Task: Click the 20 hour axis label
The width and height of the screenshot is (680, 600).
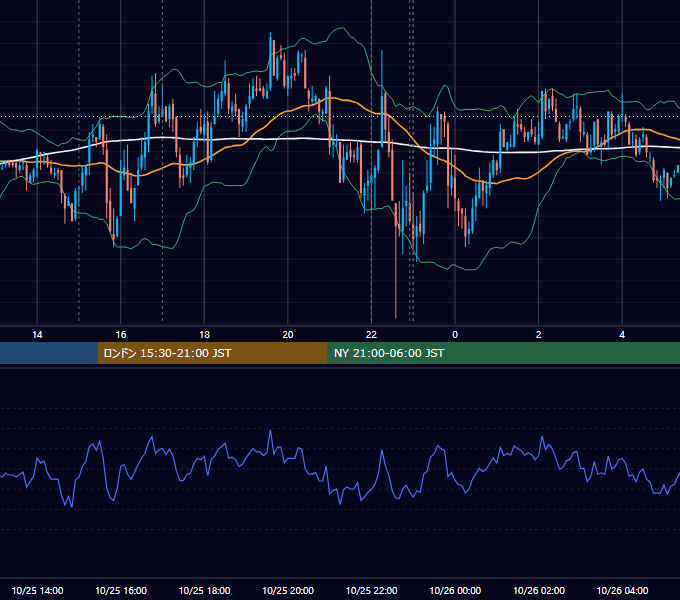Action: coord(288,335)
